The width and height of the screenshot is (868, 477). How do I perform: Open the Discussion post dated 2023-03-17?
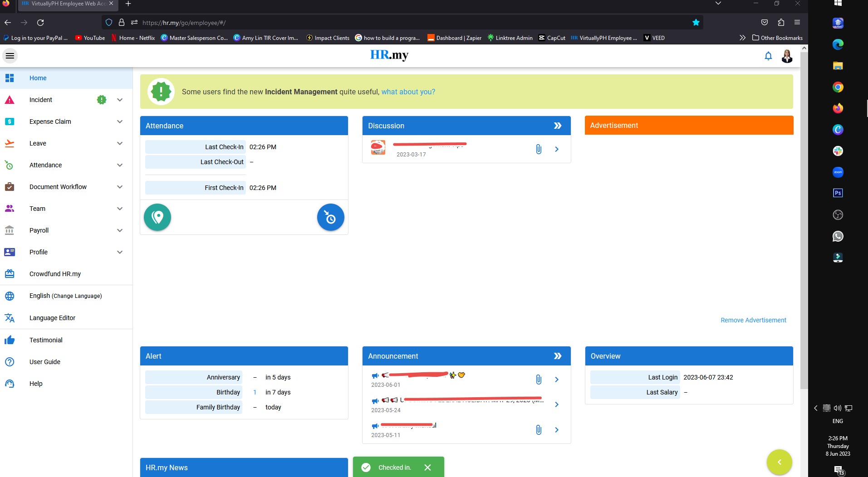click(557, 149)
